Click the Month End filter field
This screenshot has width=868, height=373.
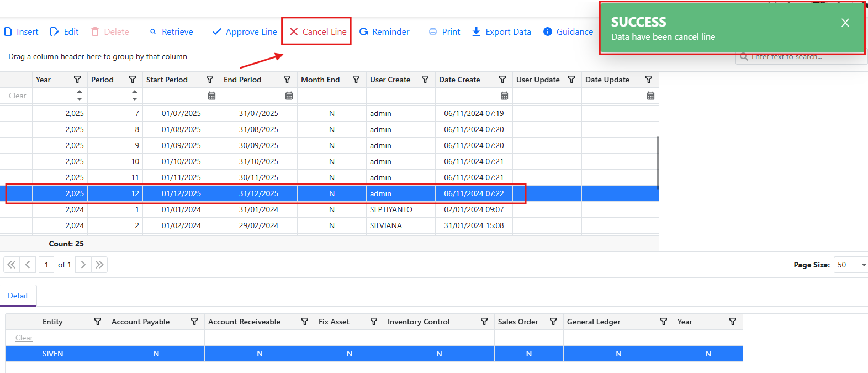[332, 96]
